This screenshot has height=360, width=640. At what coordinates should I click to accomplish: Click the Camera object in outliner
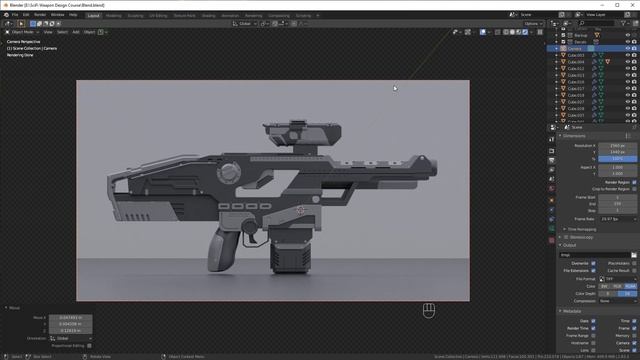pyautogui.click(x=575, y=49)
